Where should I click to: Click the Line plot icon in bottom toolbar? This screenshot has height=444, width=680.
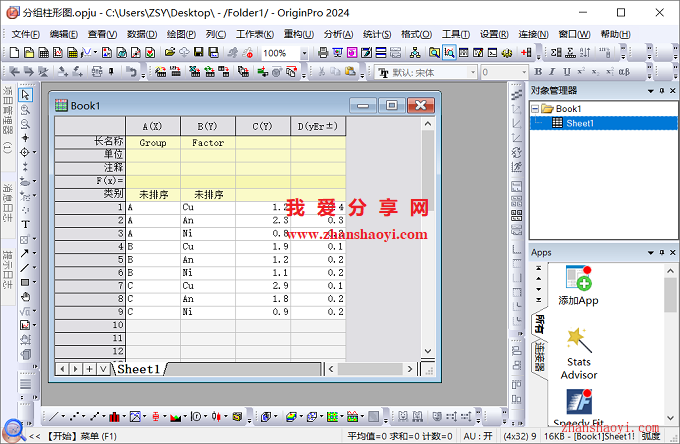tap(54, 417)
